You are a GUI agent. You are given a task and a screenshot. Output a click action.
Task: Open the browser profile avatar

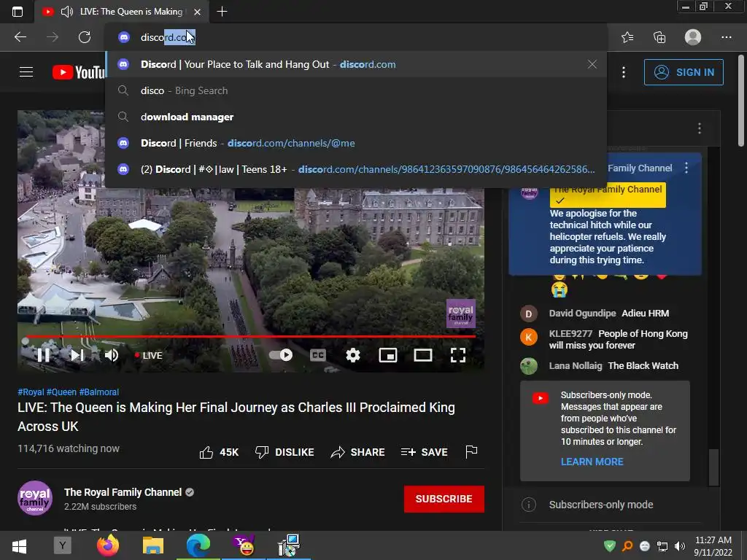tap(693, 37)
